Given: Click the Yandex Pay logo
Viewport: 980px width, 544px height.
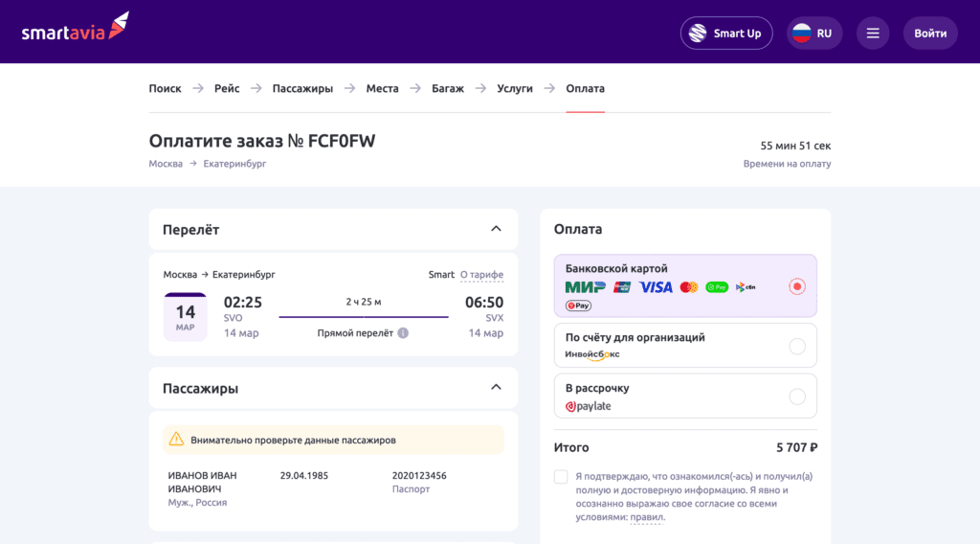Looking at the screenshot, I should click(x=578, y=306).
